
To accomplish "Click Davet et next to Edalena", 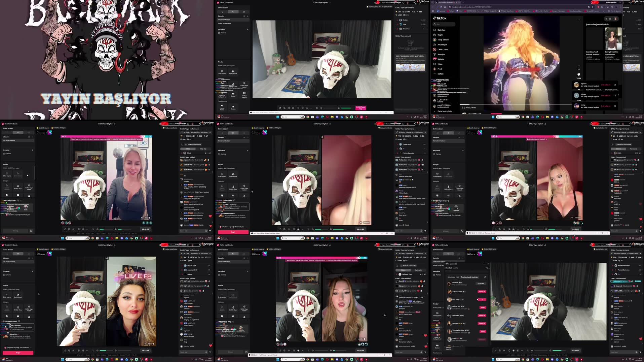I will (481, 284).
